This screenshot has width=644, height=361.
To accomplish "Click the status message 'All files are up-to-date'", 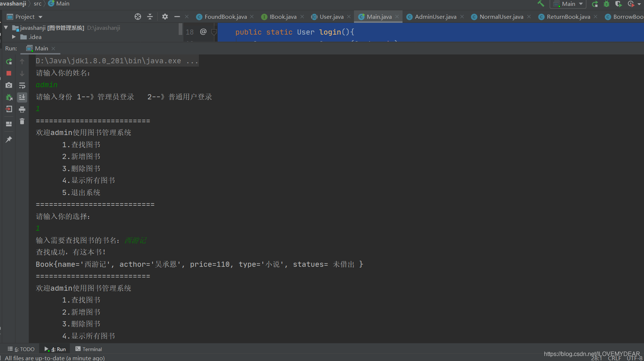I will (x=55, y=358).
